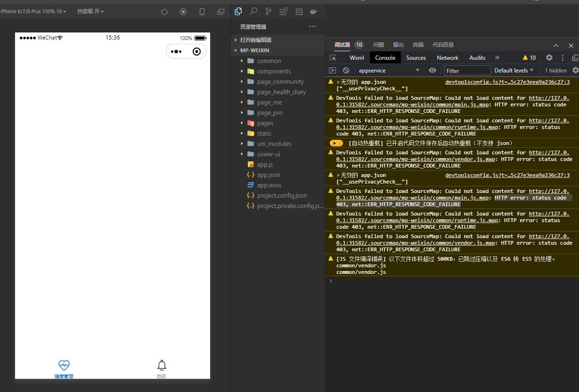The image size is (579, 392).
Task: Tap the health management heart tab icon
Action: click(64, 365)
